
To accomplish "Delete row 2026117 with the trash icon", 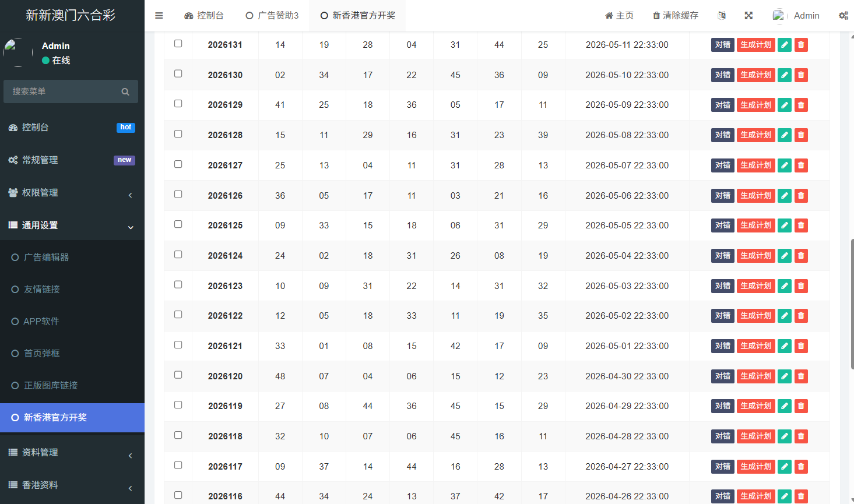I will pyautogui.click(x=801, y=467).
